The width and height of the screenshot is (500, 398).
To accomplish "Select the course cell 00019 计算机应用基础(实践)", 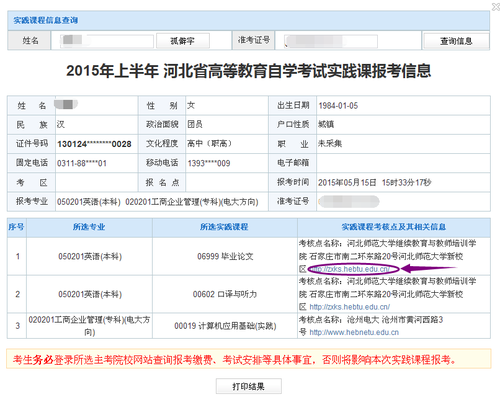I will coord(225,326).
